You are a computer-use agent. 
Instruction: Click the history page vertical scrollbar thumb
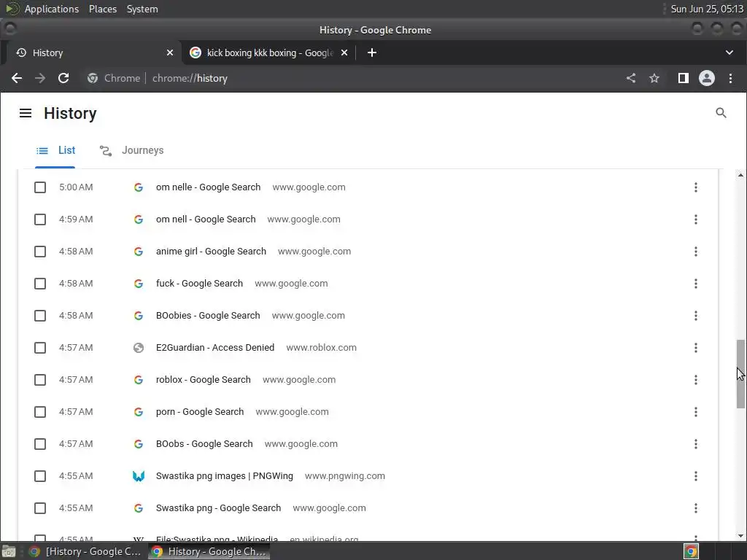(x=740, y=373)
